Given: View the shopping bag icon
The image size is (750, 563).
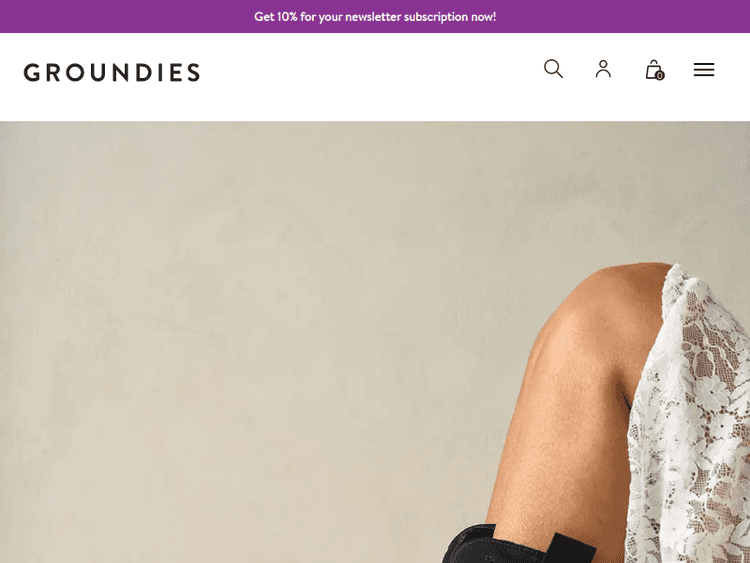Looking at the screenshot, I should pos(654,70).
